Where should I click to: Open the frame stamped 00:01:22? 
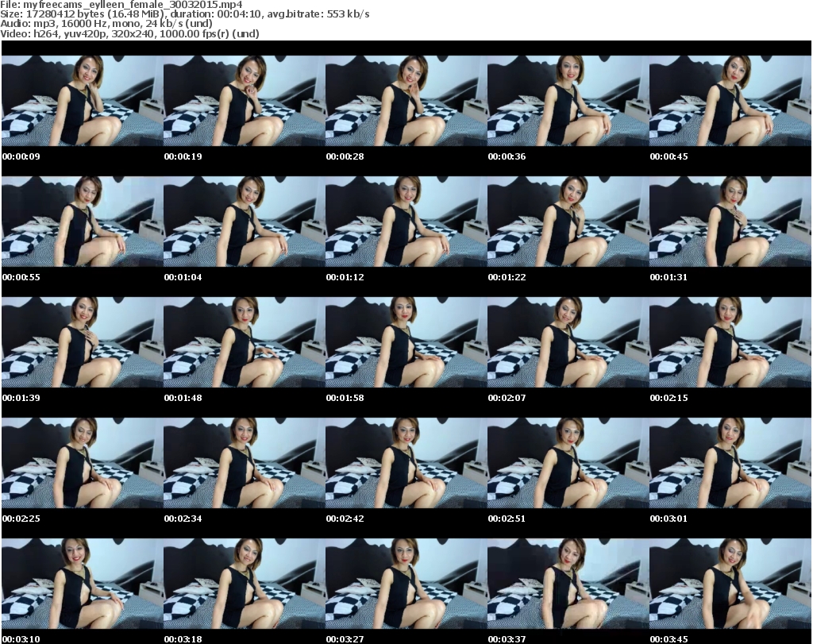pos(568,222)
